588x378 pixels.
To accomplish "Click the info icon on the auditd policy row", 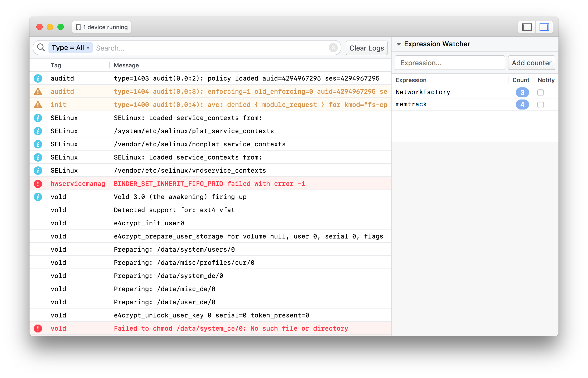I will coord(38,78).
